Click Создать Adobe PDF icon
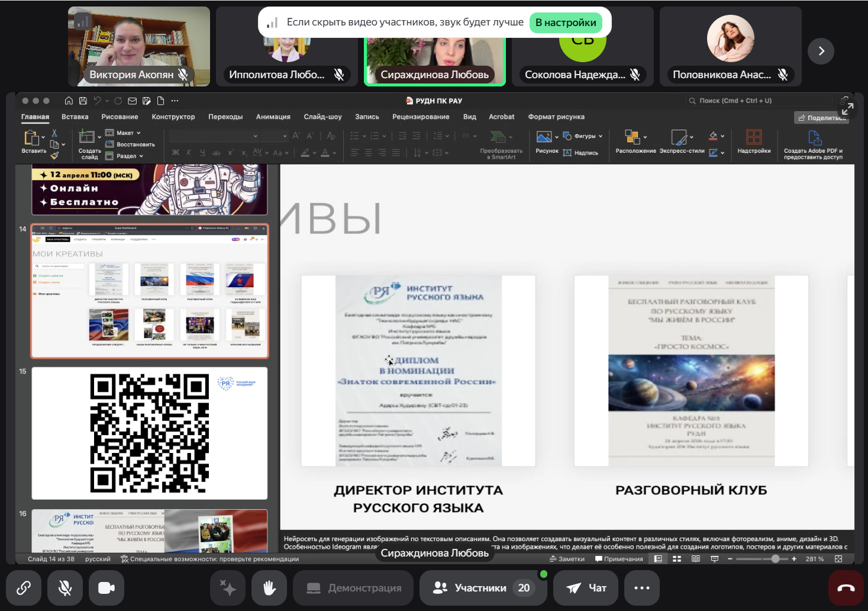The image size is (868, 611). coord(815,138)
